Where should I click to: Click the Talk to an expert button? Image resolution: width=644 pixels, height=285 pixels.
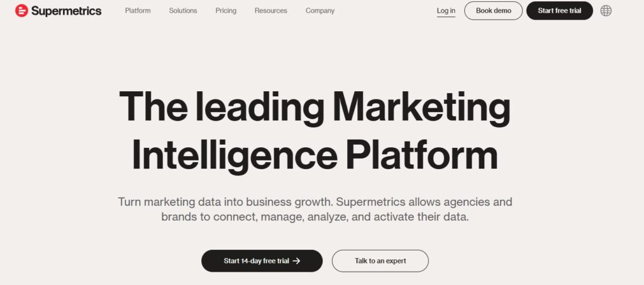point(380,261)
